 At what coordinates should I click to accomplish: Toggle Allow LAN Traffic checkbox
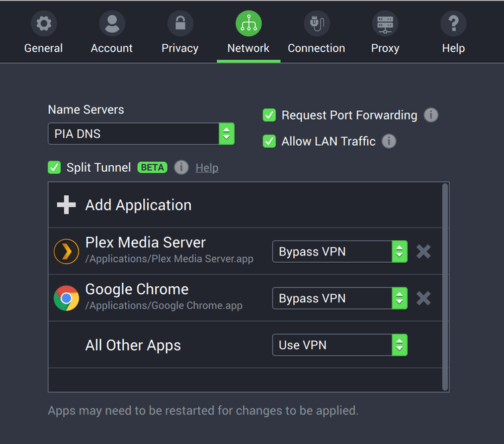coord(269,141)
